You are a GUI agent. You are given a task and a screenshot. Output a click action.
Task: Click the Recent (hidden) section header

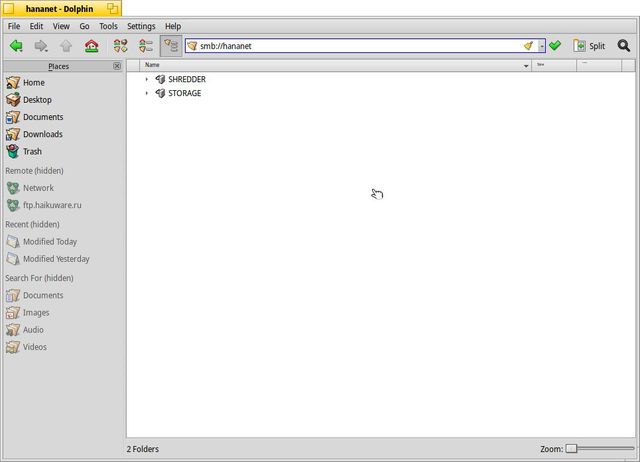coord(32,224)
